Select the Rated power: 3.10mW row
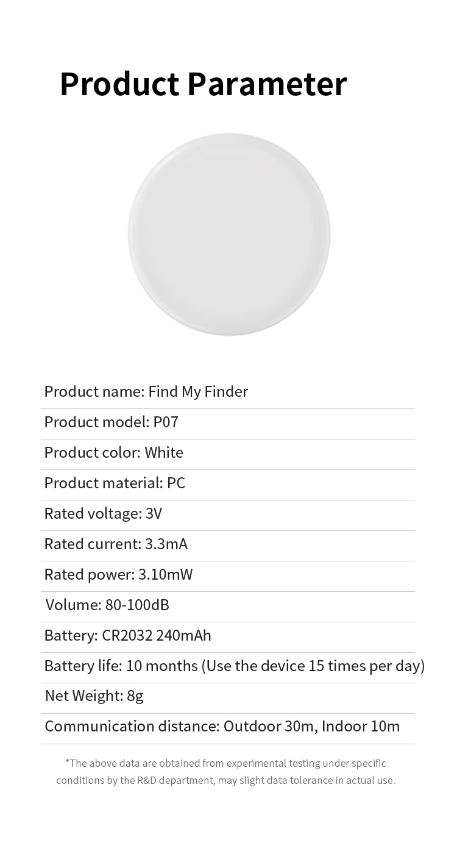The height and width of the screenshot is (868, 457). tap(118, 574)
